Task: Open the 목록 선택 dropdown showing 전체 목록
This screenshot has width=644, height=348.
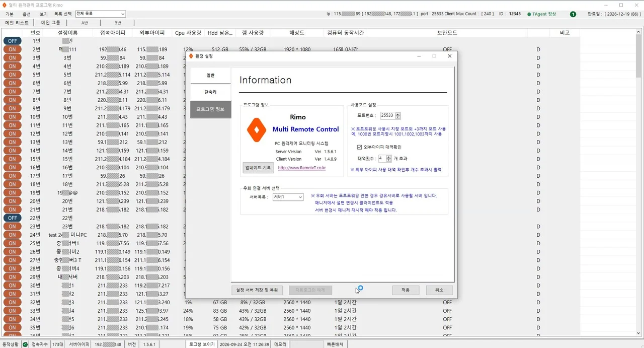Action: pyautogui.click(x=100, y=14)
